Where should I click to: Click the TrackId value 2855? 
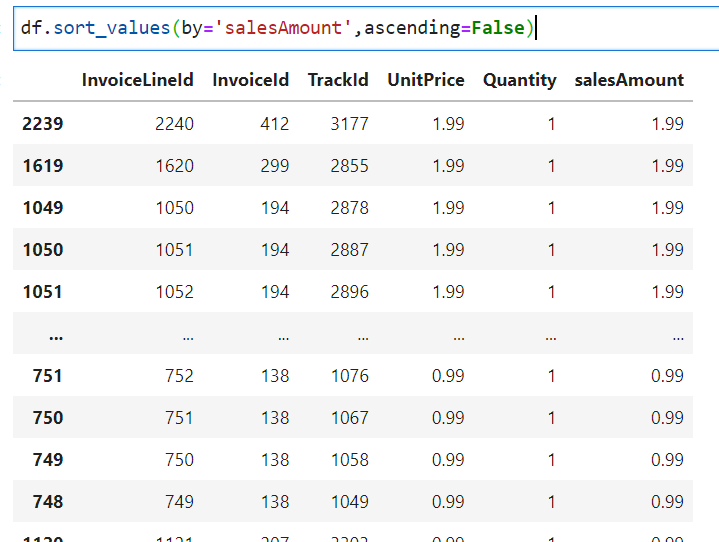point(350,166)
